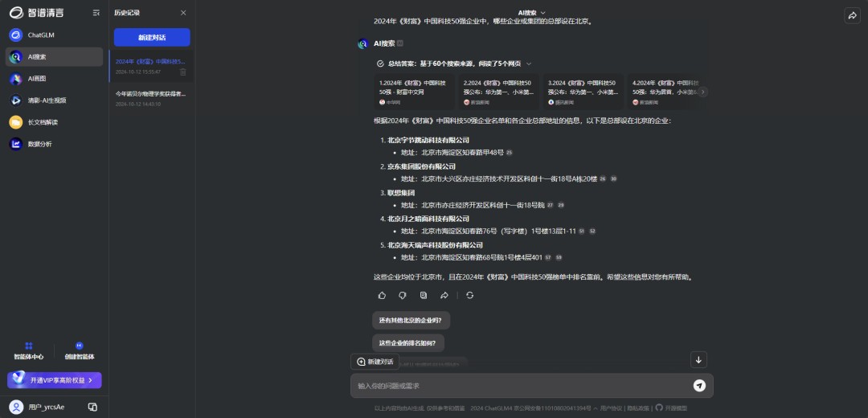Screen dimensions: 868x418
Task: Click citation badge 59
Action: tap(559, 257)
